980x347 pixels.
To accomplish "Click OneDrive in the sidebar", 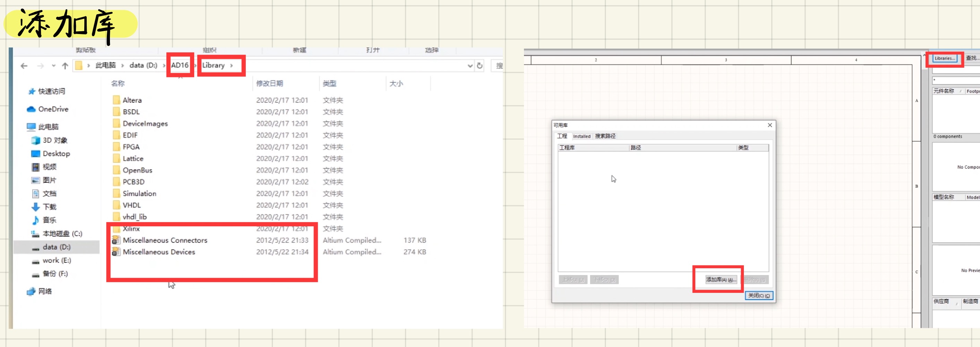I will pyautogui.click(x=54, y=109).
